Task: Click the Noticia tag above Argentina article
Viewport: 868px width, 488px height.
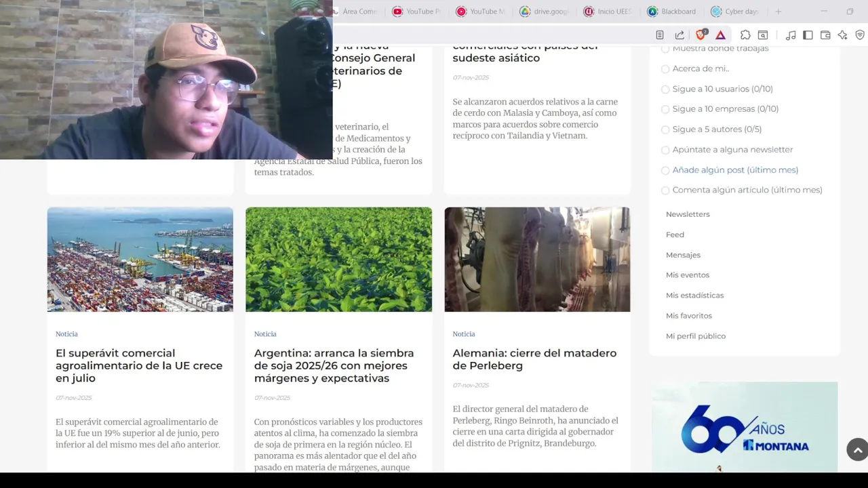Action: [265, 334]
